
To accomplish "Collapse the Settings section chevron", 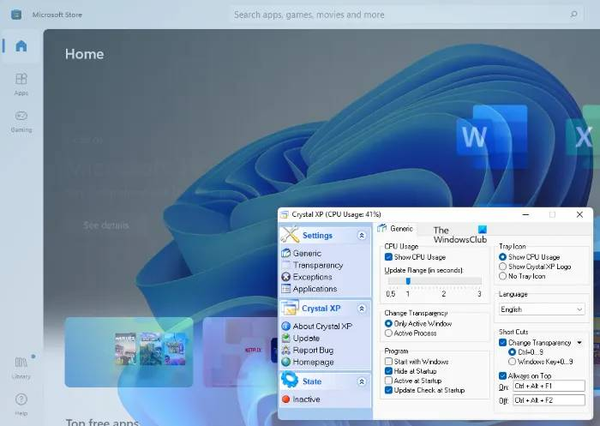I will click(x=362, y=235).
